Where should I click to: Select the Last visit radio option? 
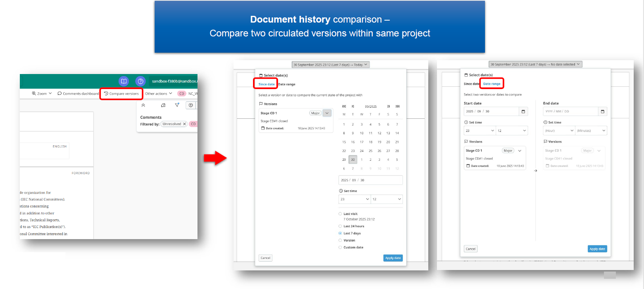point(340,214)
